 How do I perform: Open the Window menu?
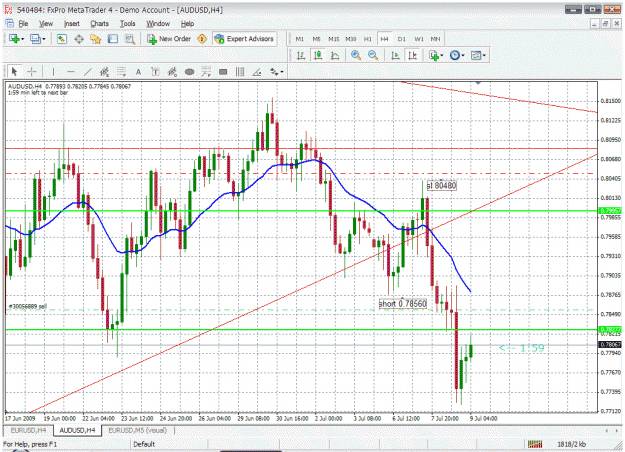point(158,24)
